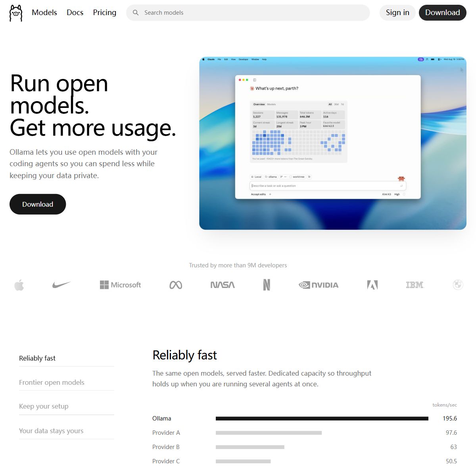The width and height of the screenshot is (476, 476).
Task: Click the search magnifier icon
Action: click(136, 13)
